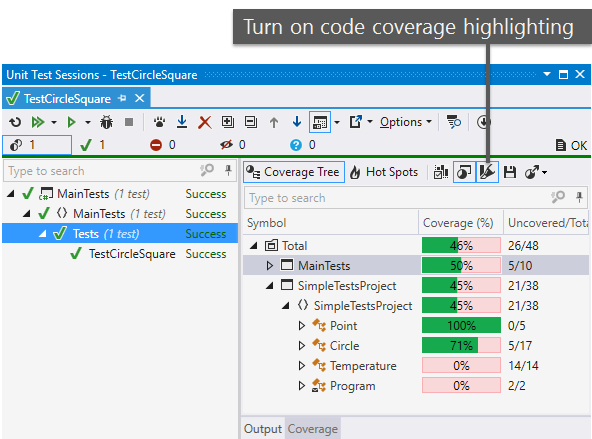This screenshot has height=439, width=592.
Task: Expand the Circle class node
Action: [301, 346]
